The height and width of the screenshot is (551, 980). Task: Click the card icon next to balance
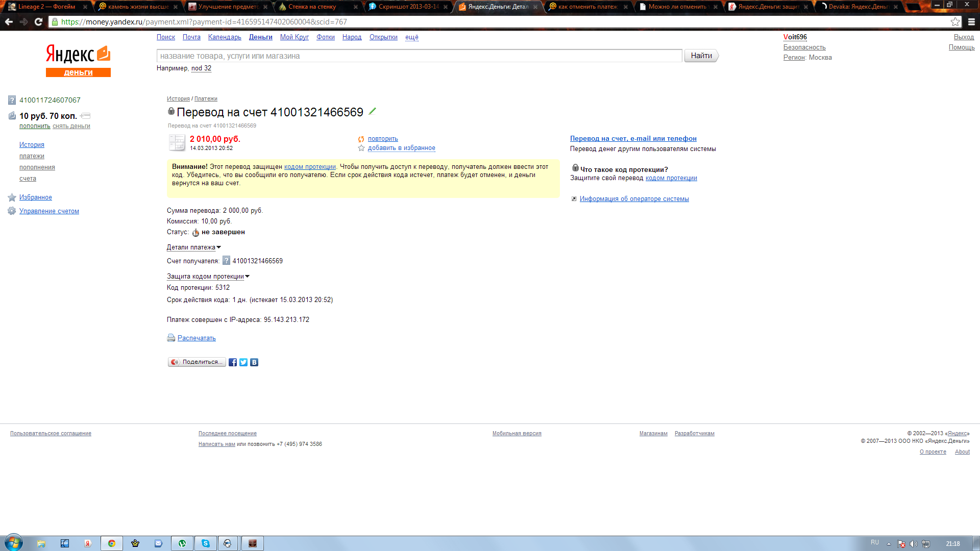pos(85,116)
